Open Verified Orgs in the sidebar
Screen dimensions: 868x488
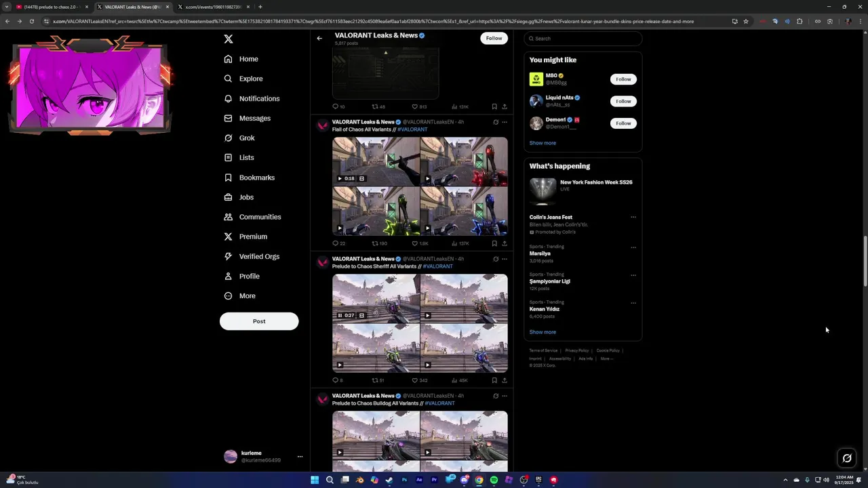point(252,256)
